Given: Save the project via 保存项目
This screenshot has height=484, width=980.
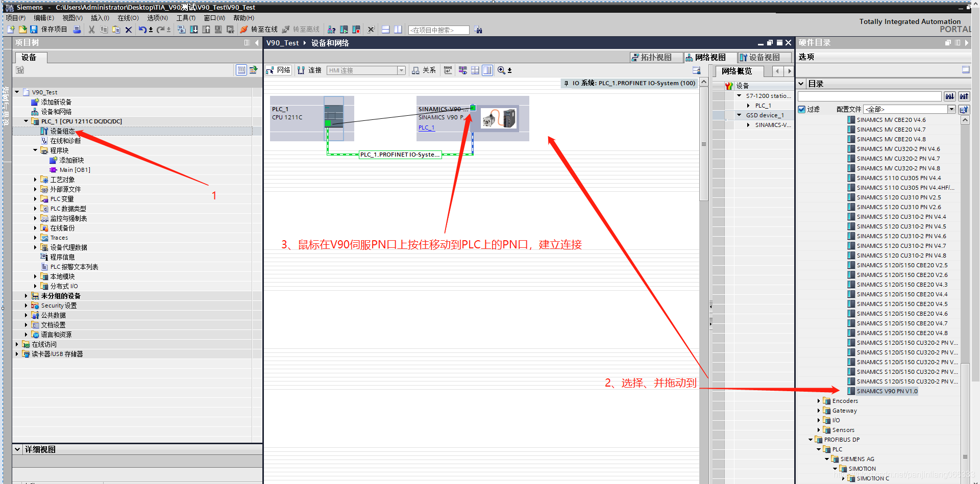Looking at the screenshot, I should pos(48,30).
